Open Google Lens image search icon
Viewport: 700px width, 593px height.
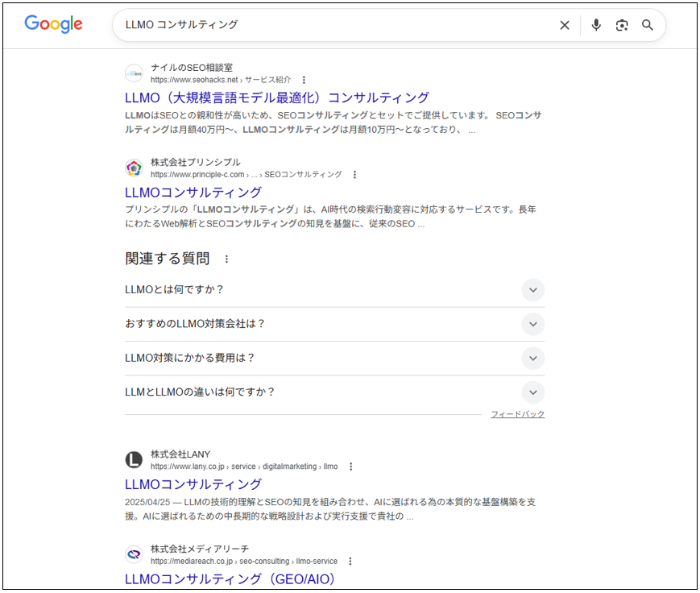[622, 25]
